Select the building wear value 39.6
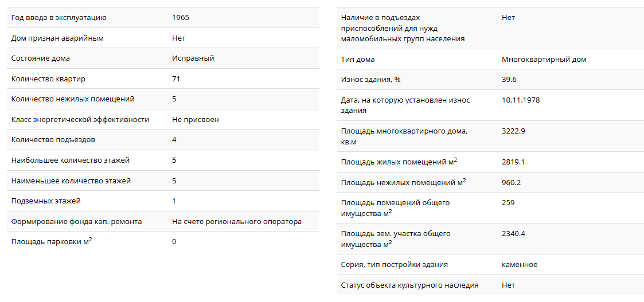The height and width of the screenshot is (302, 644). click(x=509, y=80)
